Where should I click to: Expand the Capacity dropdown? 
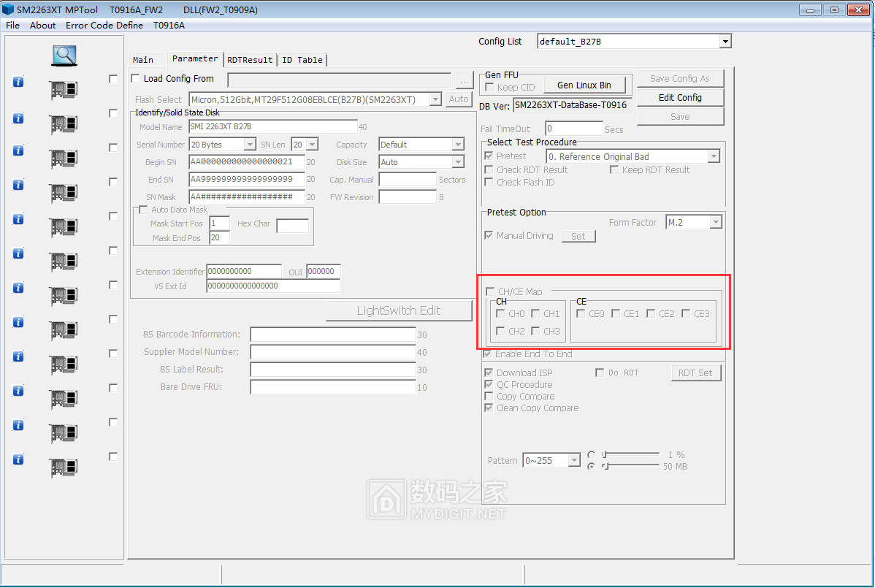tap(458, 145)
